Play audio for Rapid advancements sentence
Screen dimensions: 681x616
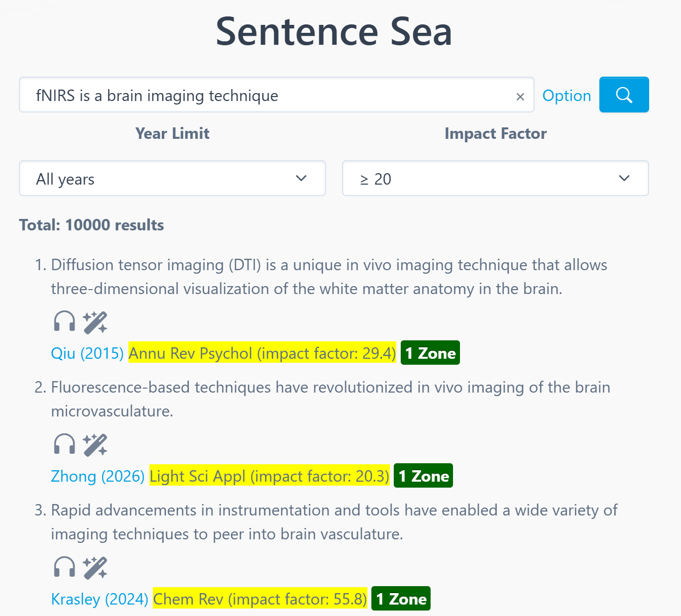point(65,567)
